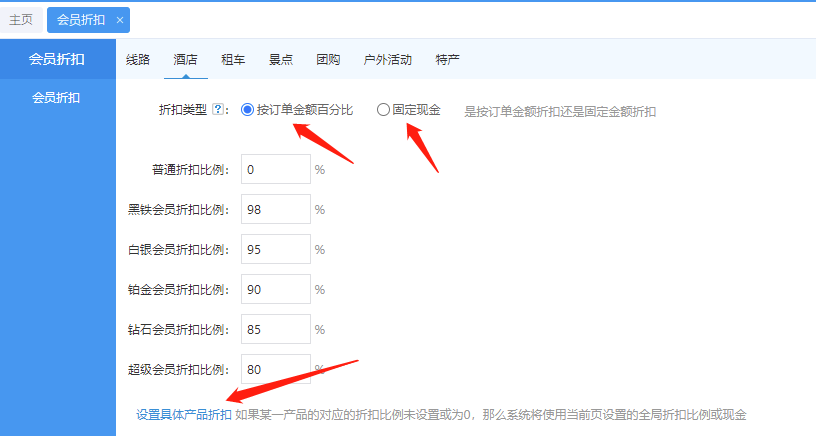Switch to the 酒店 tab
The width and height of the screenshot is (816, 436).
(x=185, y=60)
